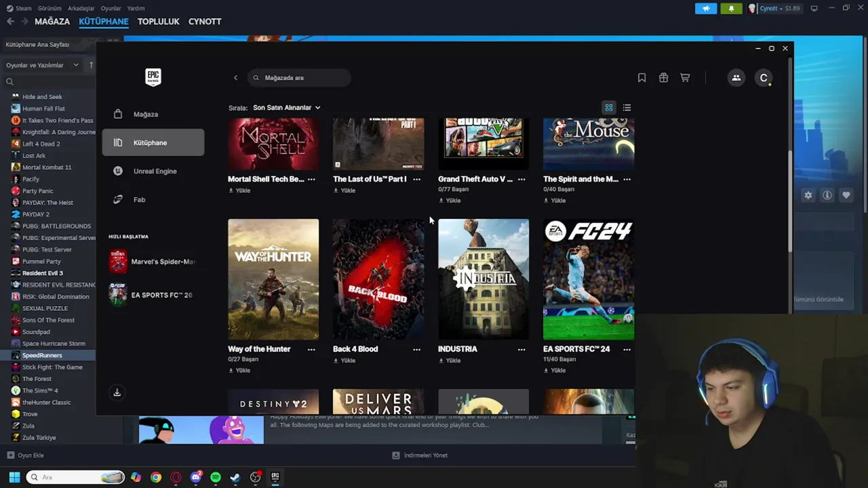
Task: Open Arkadaşlar menu in Steam
Action: (81, 8)
